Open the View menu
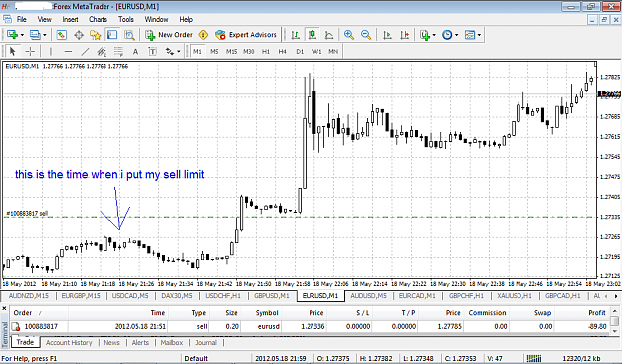 (x=45, y=19)
